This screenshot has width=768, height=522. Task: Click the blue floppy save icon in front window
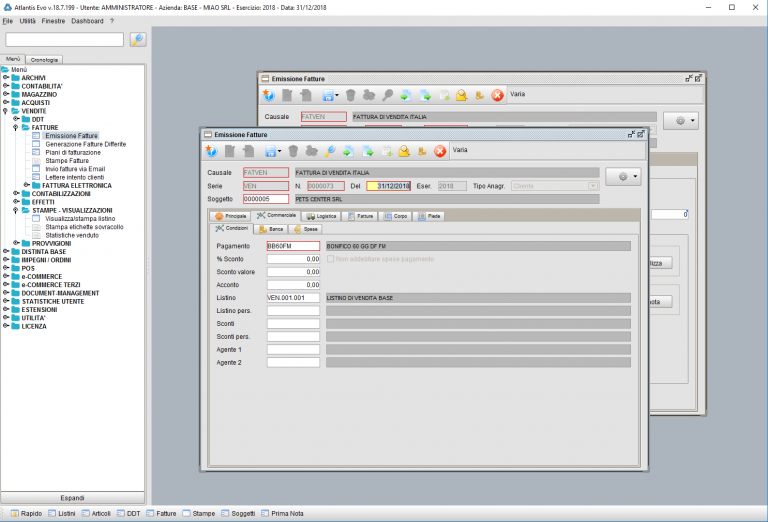[x=270, y=152]
